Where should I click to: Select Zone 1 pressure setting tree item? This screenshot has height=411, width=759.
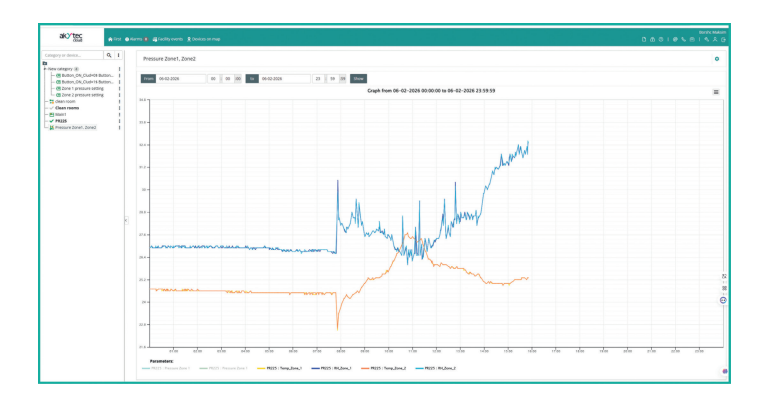coord(80,89)
